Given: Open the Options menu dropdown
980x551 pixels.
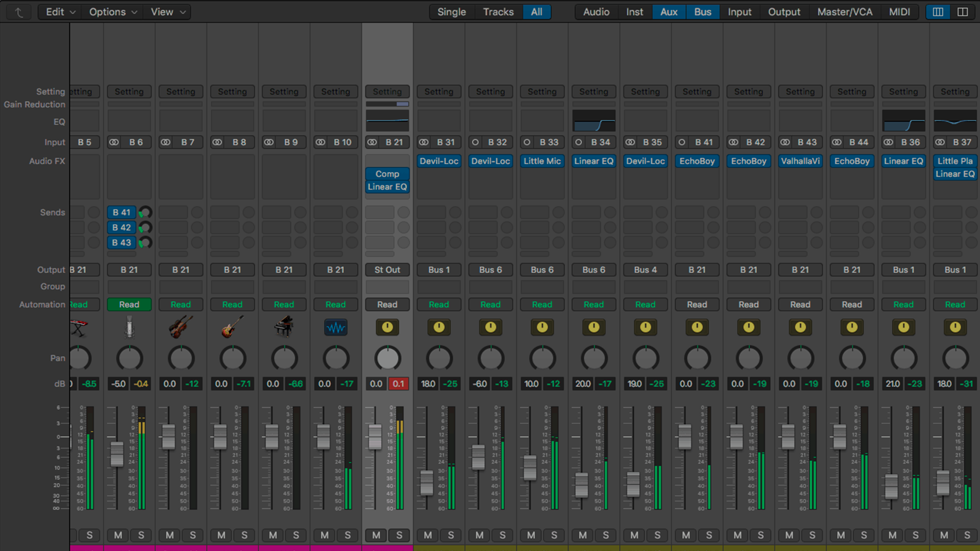Looking at the screenshot, I should 113,12.
